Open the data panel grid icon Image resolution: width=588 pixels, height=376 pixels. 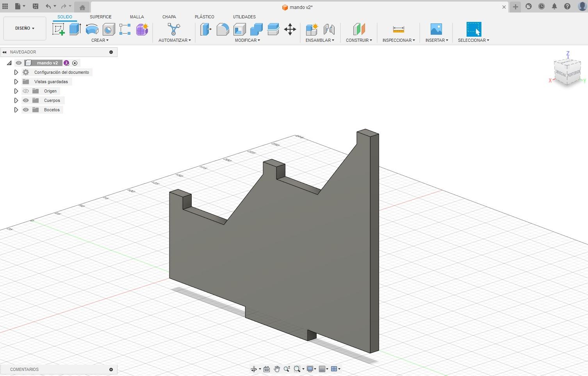click(5, 6)
